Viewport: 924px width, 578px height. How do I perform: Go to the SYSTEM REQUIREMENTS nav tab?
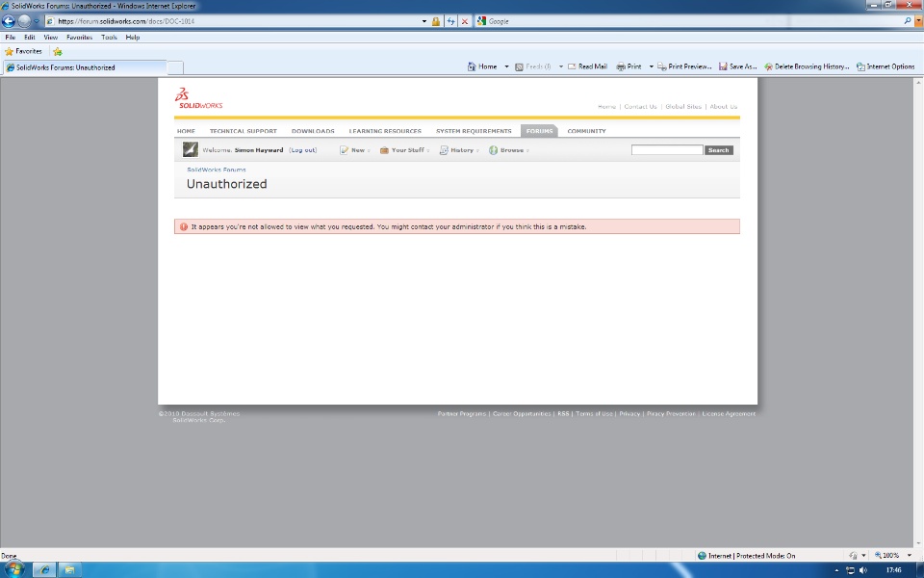pos(474,131)
